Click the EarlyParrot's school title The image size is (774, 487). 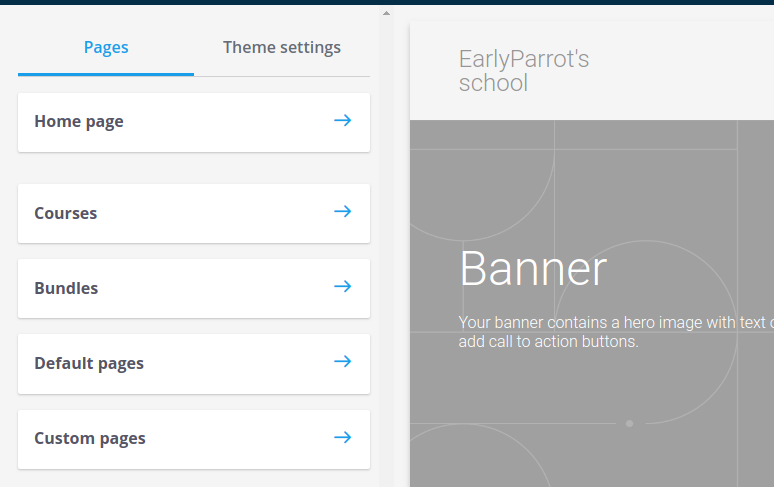(x=524, y=71)
